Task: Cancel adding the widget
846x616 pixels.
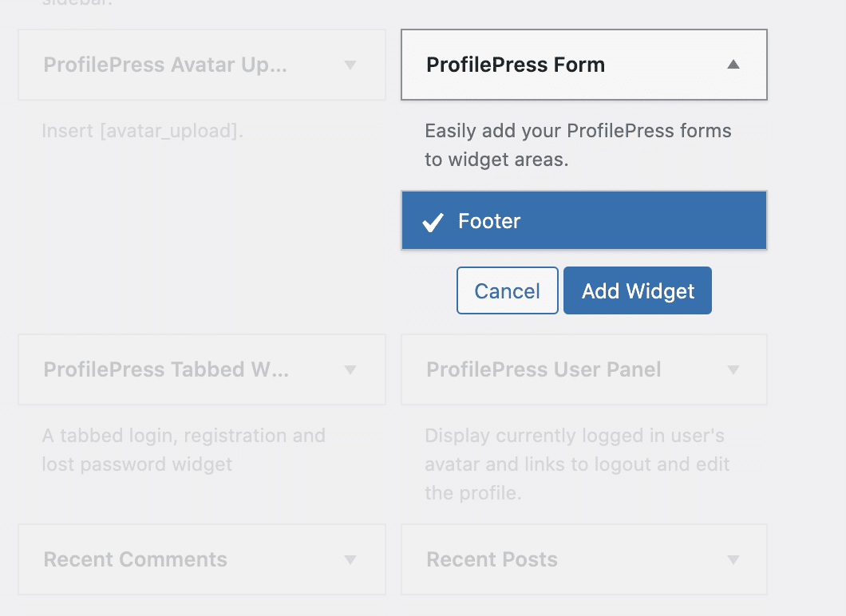Action: [507, 290]
